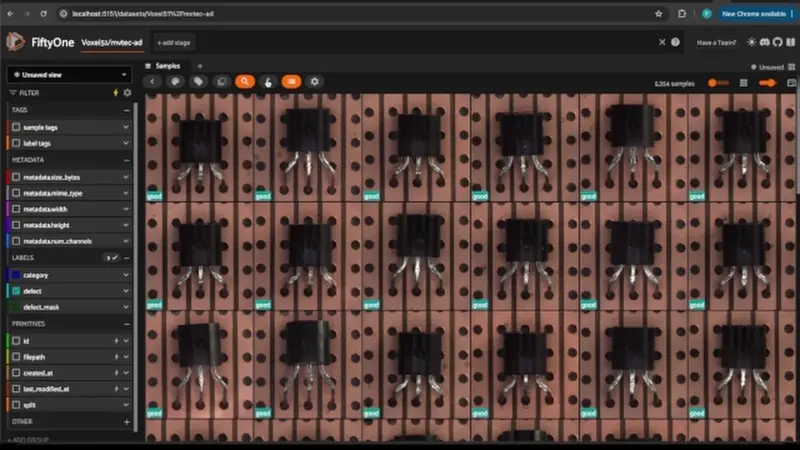Toggle the light/dark theme sun icon
The height and width of the screenshot is (450, 800).
(x=752, y=42)
